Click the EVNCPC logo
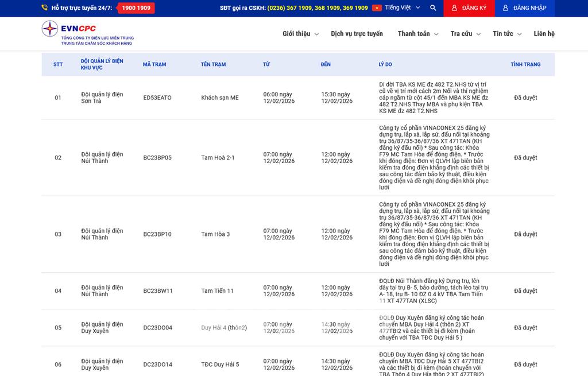Image resolution: width=588 pixels, height=376 pixels. [x=87, y=33]
